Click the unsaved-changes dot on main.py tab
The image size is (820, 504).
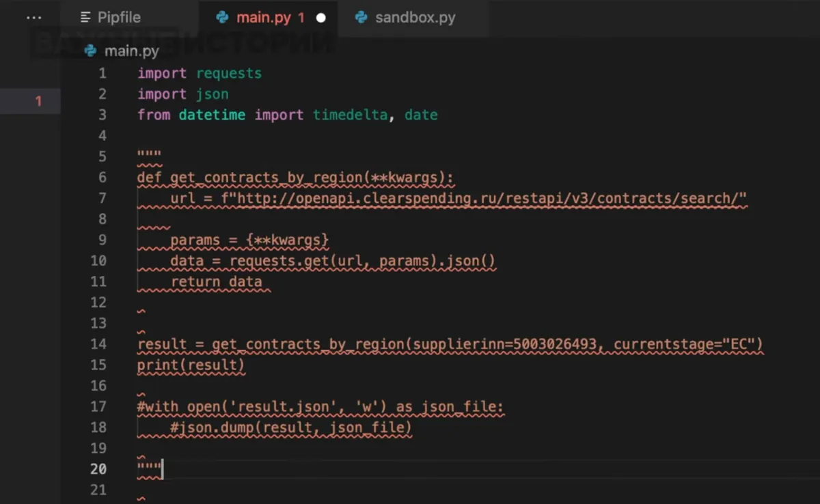(320, 18)
